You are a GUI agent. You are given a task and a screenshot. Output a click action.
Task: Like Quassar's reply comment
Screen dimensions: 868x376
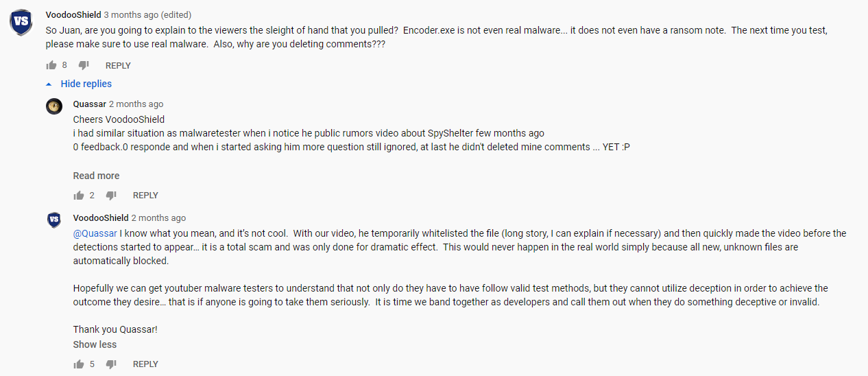pyautogui.click(x=79, y=196)
